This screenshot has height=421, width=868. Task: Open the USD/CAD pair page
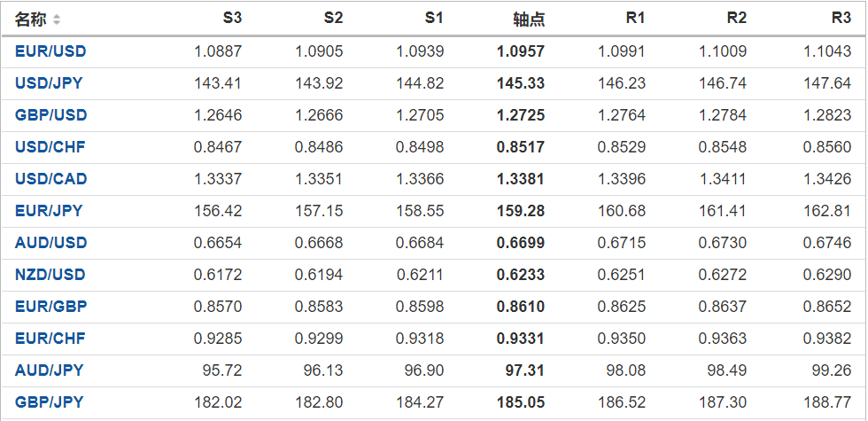tap(50, 179)
